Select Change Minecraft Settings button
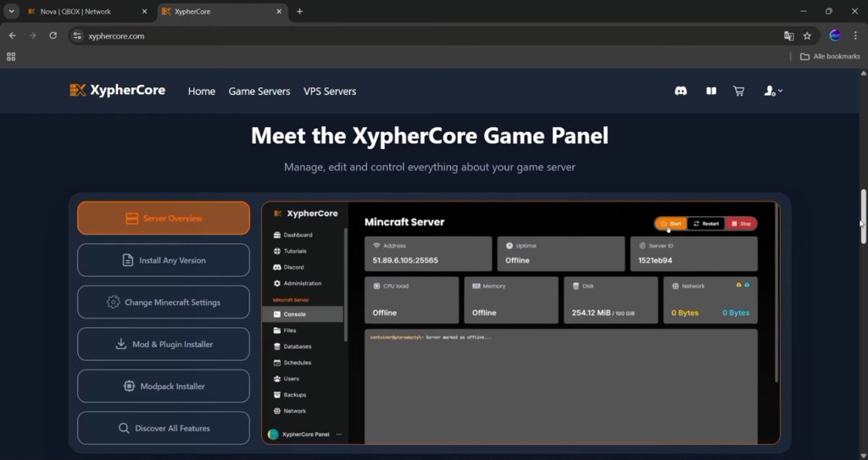 164,302
